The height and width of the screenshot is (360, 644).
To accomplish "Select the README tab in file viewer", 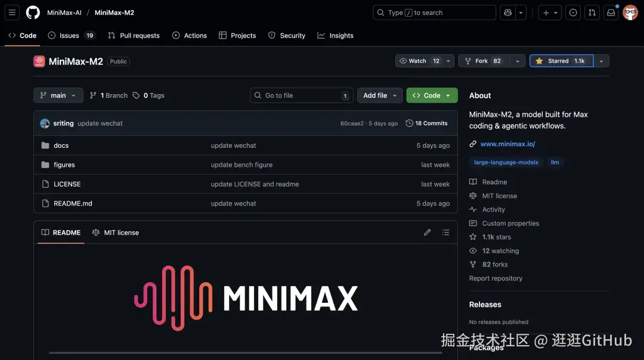I will (x=61, y=232).
